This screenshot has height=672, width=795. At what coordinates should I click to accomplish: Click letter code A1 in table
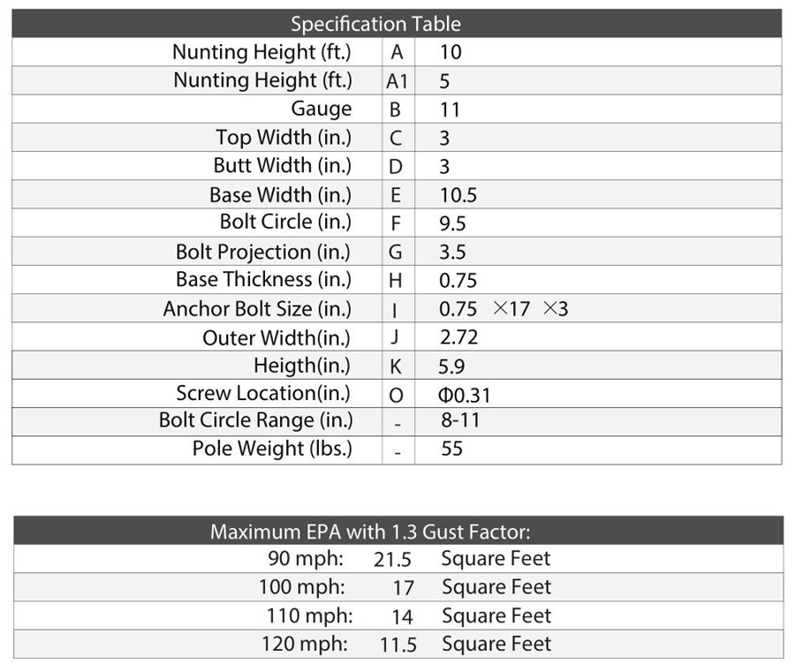[397, 81]
